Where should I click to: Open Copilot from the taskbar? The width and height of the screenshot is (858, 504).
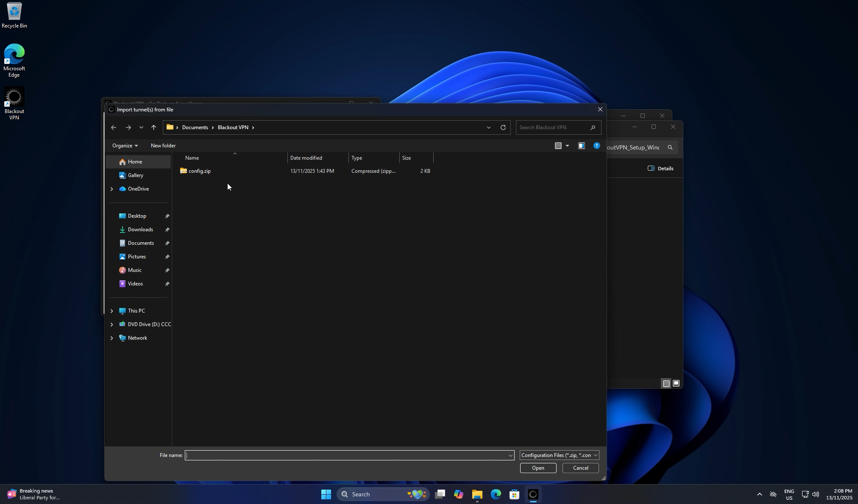tap(458, 494)
